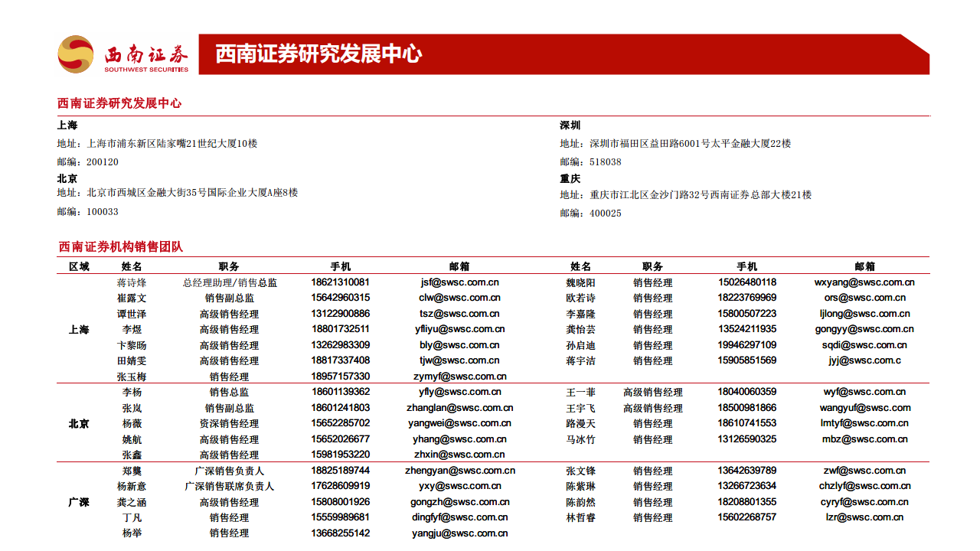
Task: Click the name cell 卞黎旸
Action: click(x=132, y=345)
